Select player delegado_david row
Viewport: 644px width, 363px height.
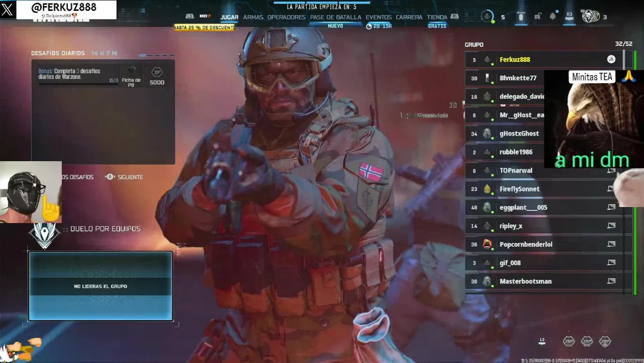pyautogui.click(x=505, y=97)
